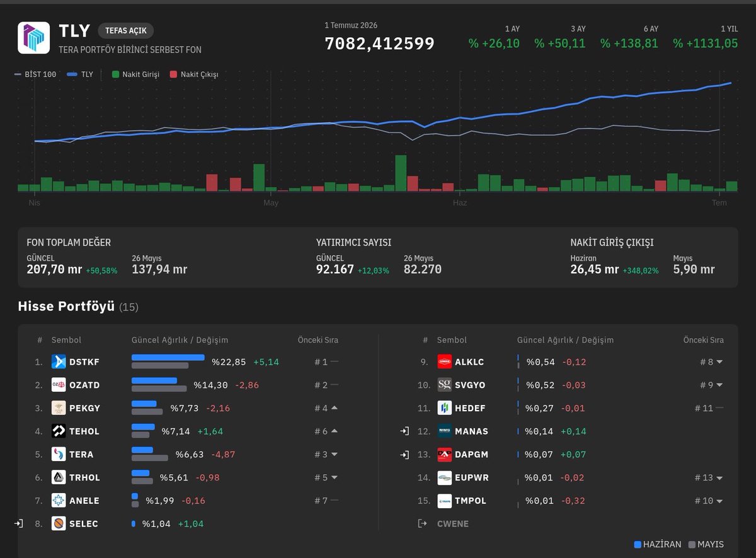756x558 pixels.
Task: Click the TEHOL stock logo
Action: click(x=59, y=431)
